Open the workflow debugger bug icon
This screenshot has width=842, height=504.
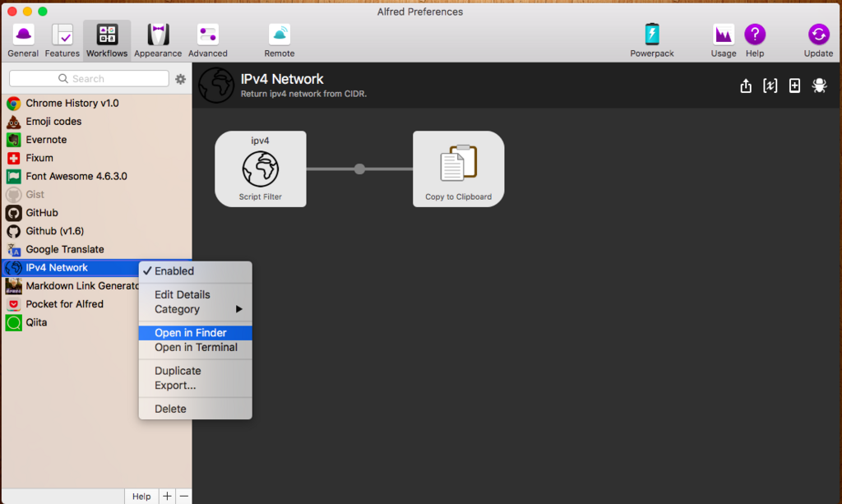pos(820,86)
